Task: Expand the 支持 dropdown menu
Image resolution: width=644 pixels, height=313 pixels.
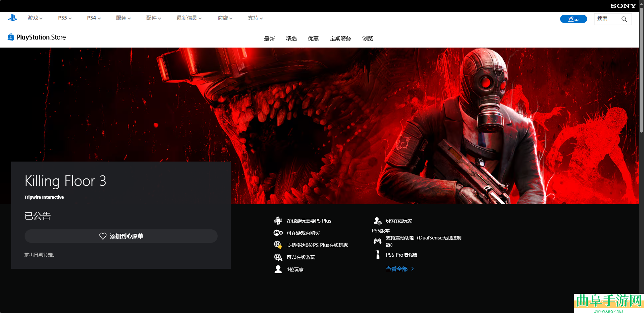Action: [x=255, y=18]
